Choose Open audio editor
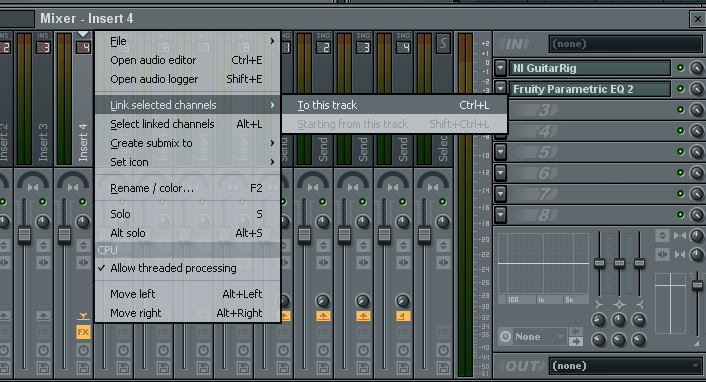Screen dimensions: 706x382 (x=188, y=60)
